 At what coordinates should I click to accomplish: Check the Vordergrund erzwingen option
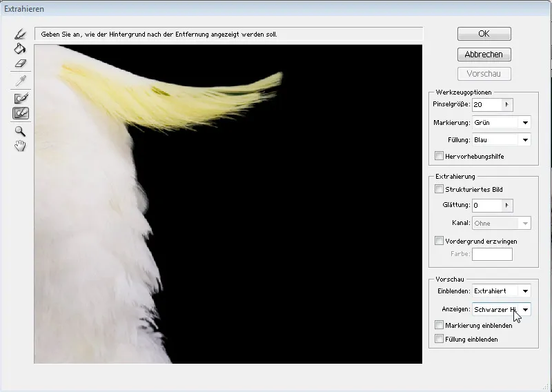440,241
